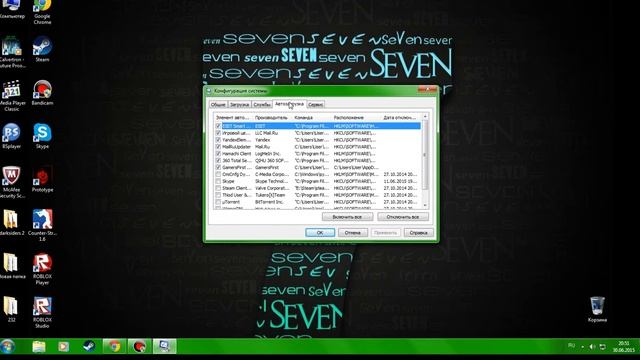This screenshot has width=640, height=360.
Task: Open Windows Explorer from the taskbar
Action: pyautogui.click(x=39, y=347)
